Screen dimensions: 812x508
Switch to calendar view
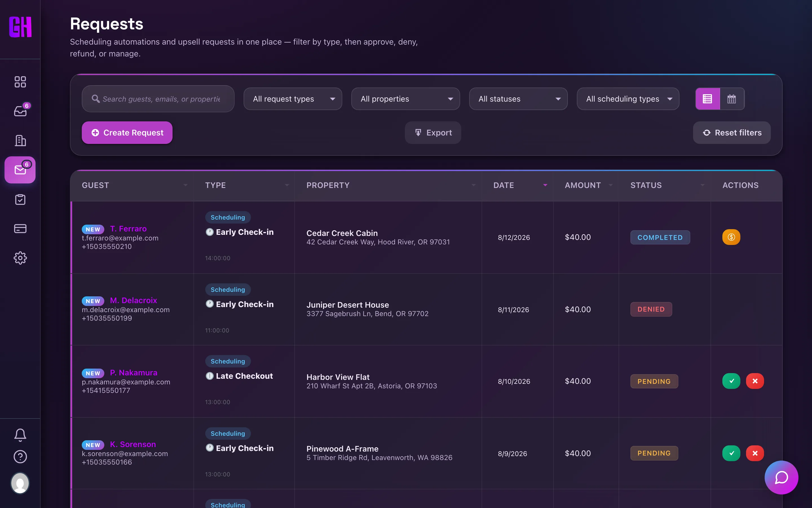click(732, 99)
